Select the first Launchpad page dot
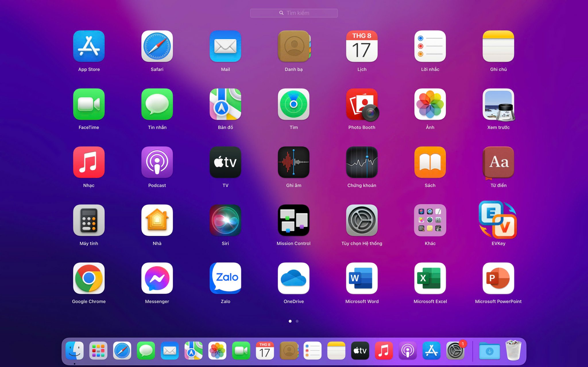This screenshot has height=367, width=588. pos(290,321)
